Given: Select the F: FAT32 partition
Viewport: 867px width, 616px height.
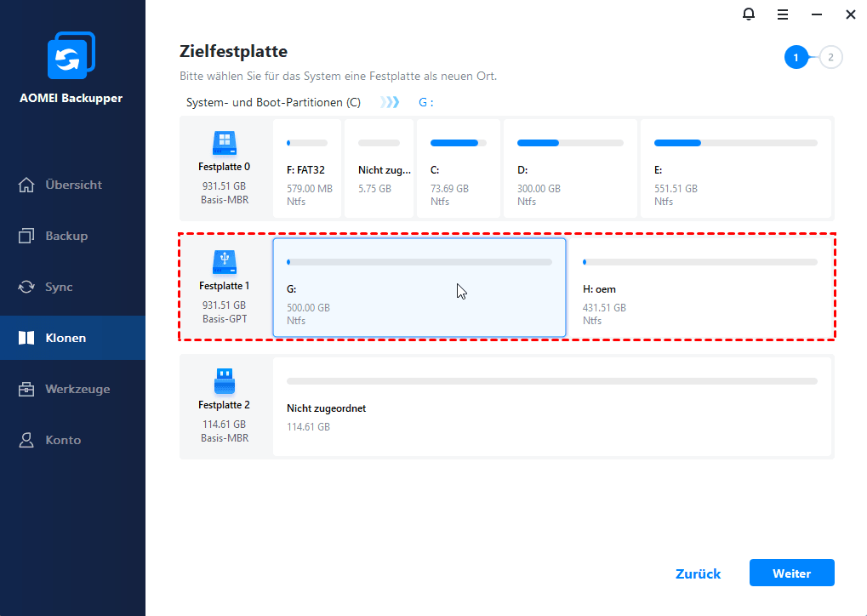Looking at the screenshot, I should tap(307, 168).
